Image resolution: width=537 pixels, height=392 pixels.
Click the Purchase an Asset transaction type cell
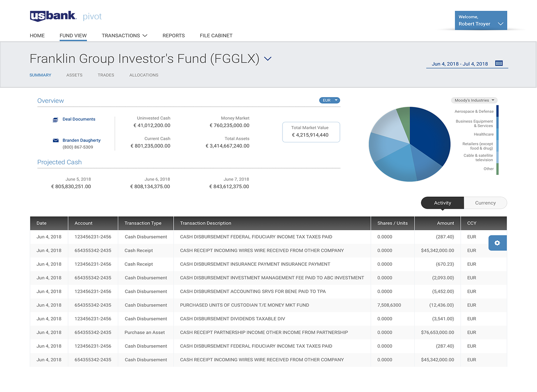[x=145, y=333]
